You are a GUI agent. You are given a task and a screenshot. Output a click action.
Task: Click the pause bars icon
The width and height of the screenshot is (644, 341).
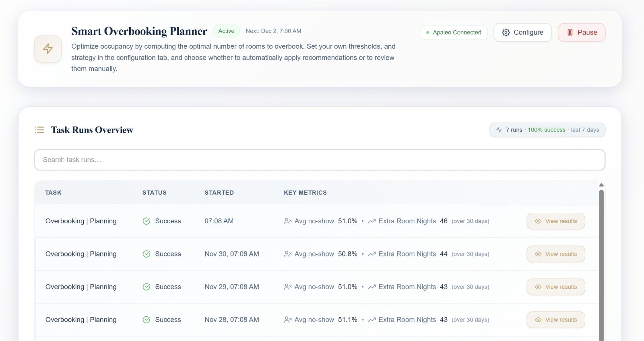570,33
